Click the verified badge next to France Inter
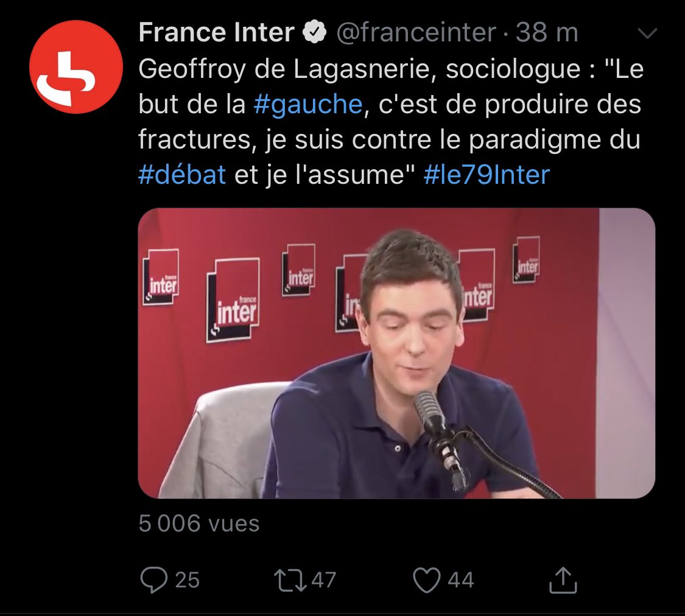Image resolution: width=685 pixels, height=616 pixels. pyautogui.click(x=315, y=32)
